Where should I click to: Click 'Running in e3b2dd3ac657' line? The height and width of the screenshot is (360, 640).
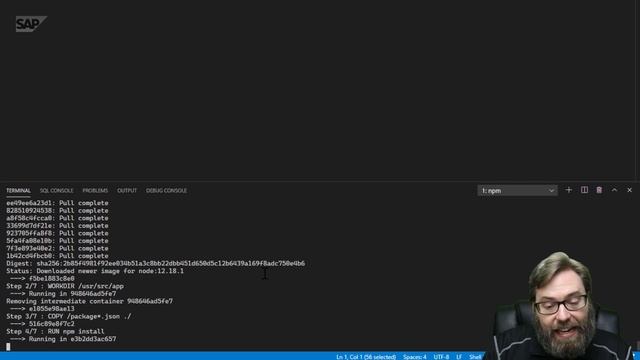(63, 339)
